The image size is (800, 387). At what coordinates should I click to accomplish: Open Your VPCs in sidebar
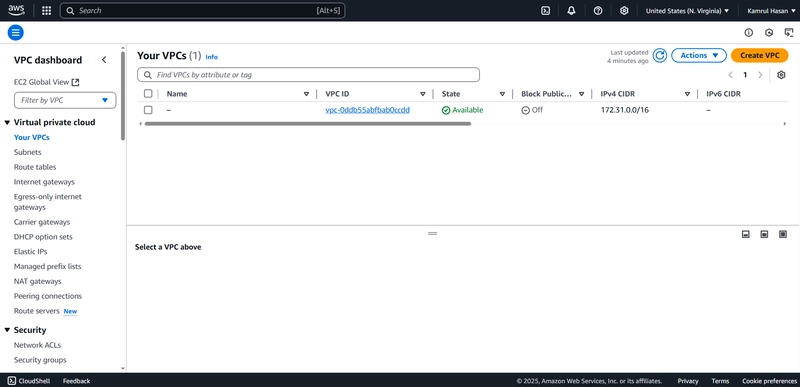(x=32, y=137)
